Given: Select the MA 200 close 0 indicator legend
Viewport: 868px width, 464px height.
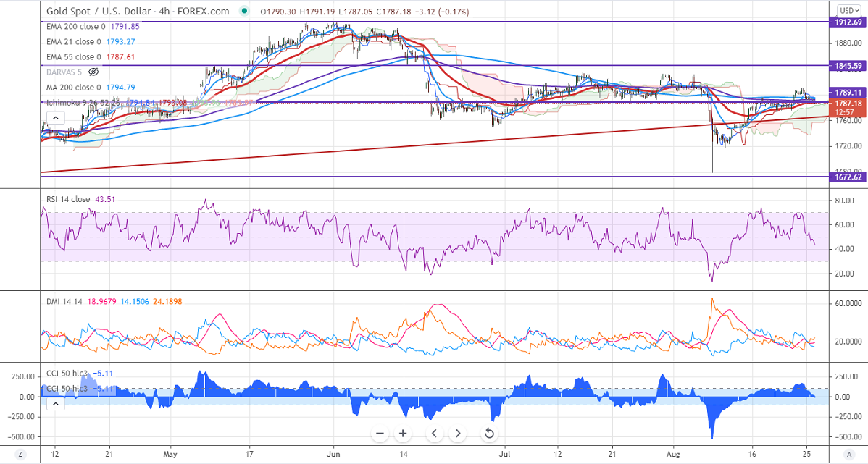Looking at the screenshot, I should pyautogui.click(x=74, y=88).
